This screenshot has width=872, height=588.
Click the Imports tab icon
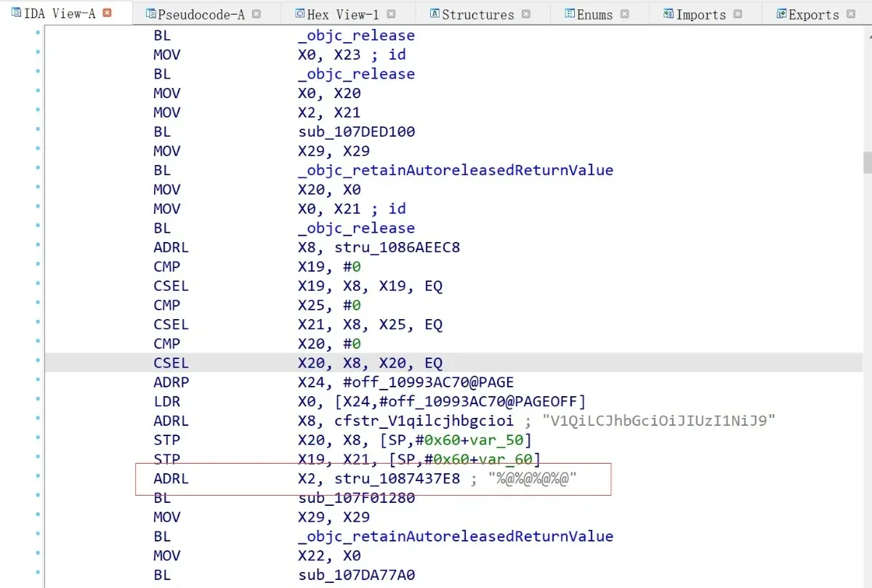tap(669, 13)
